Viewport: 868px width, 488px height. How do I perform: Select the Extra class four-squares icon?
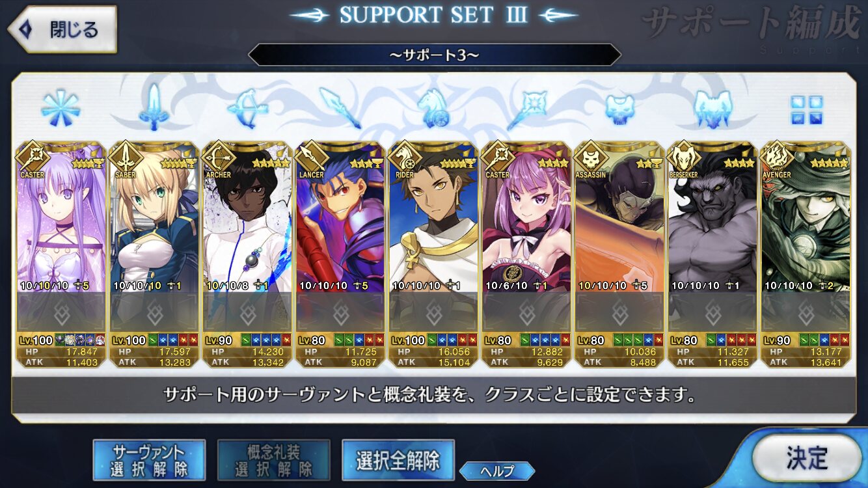coord(807,110)
